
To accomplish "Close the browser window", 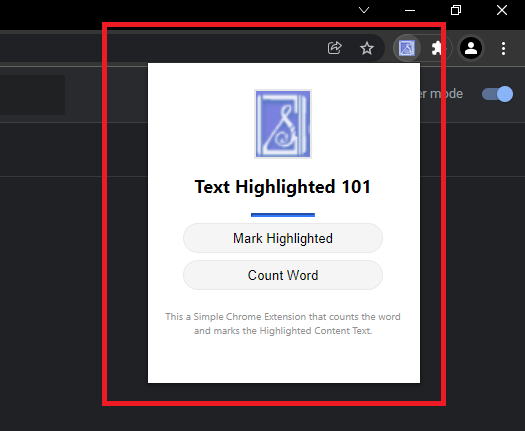I will (x=502, y=10).
